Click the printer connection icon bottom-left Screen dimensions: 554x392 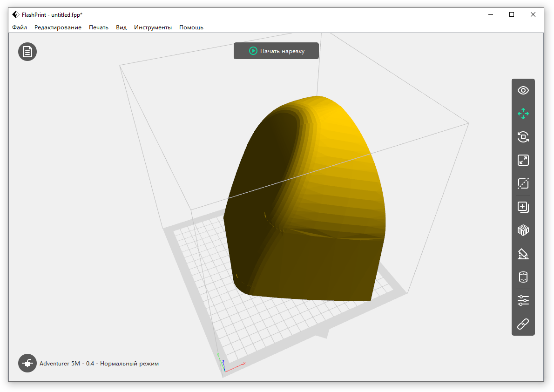click(27, 363)
